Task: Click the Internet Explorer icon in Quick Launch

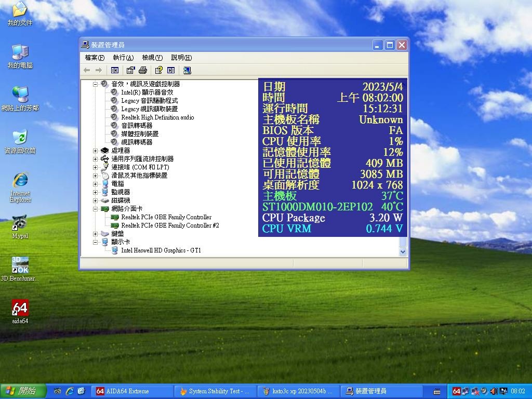Action: pos(70,391)
